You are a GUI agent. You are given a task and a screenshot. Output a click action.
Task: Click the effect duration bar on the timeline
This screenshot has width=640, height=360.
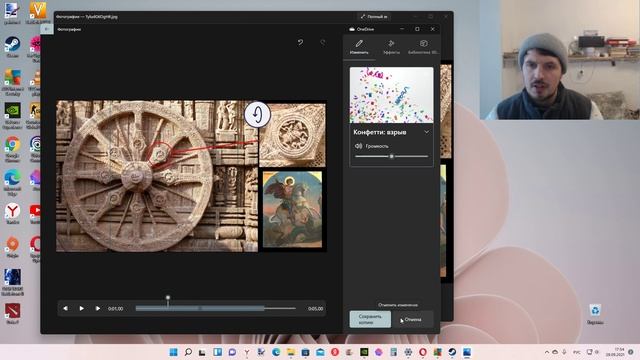[200, 309]
